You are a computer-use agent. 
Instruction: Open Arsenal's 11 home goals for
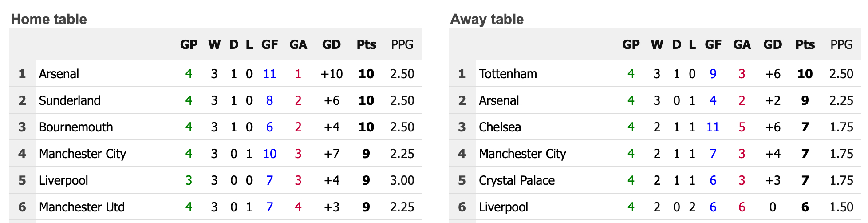tap(270, 74)
